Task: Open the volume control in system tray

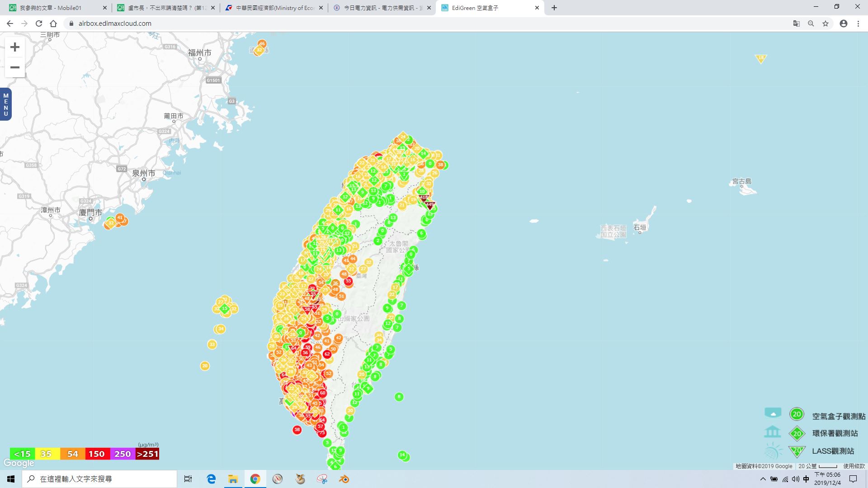Action: (x=795, y=479)
